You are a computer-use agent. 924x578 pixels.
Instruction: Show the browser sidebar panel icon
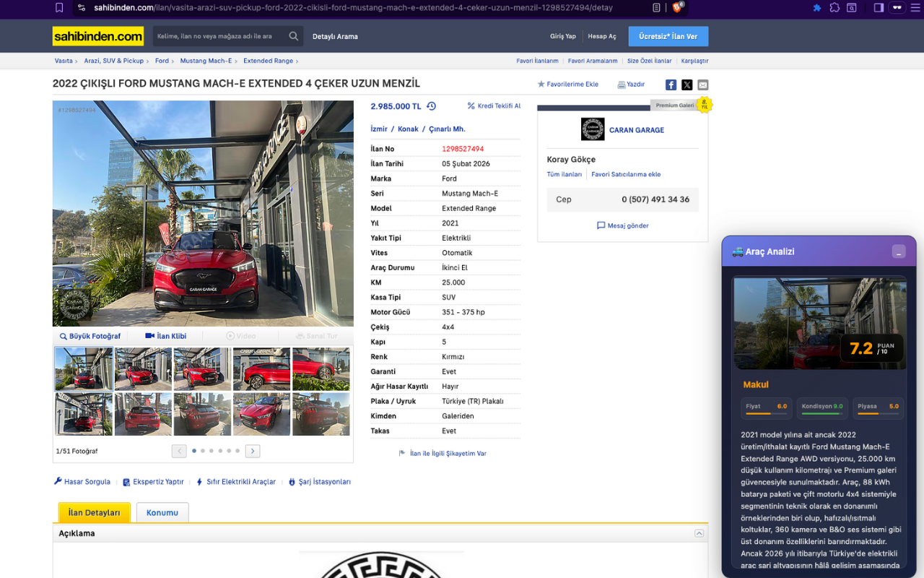coord(879,8)
